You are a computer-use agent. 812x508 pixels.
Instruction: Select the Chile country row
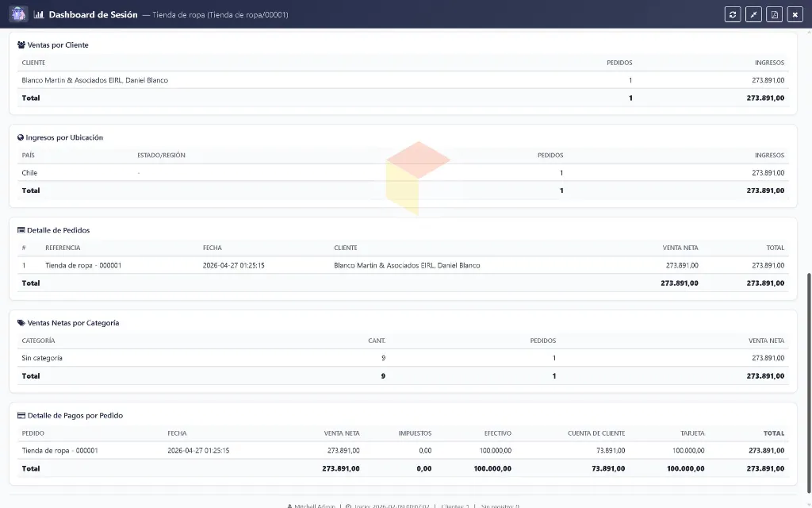[x=403, y=172]
